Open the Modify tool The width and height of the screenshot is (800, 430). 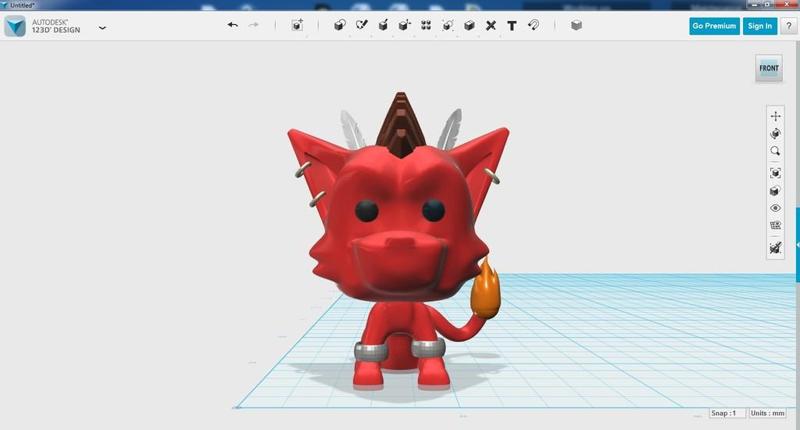tap(405, 25)
